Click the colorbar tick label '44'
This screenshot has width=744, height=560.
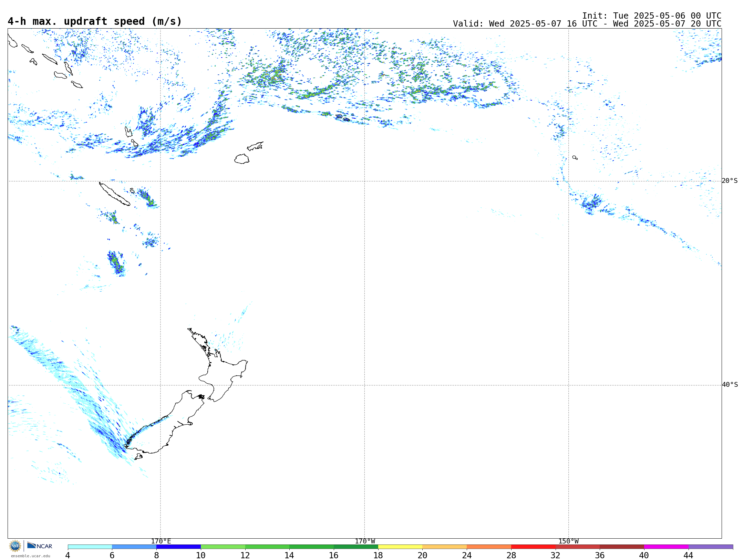point(689,556)
